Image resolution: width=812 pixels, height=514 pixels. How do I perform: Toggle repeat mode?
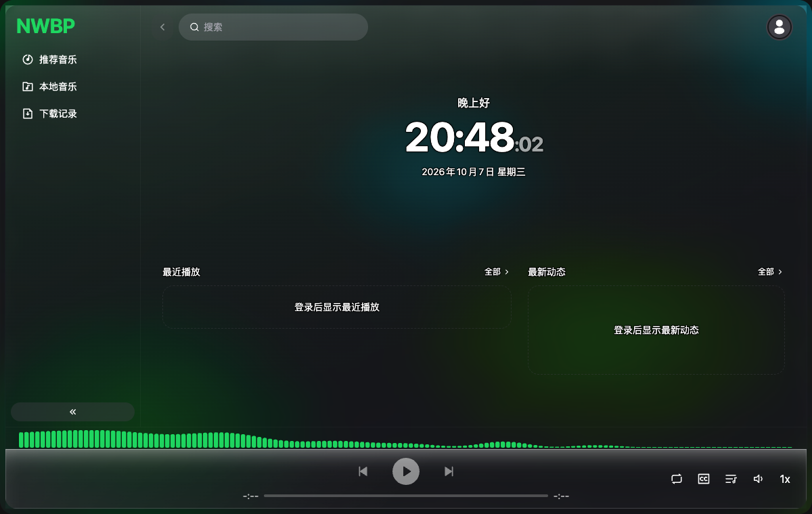677,479
